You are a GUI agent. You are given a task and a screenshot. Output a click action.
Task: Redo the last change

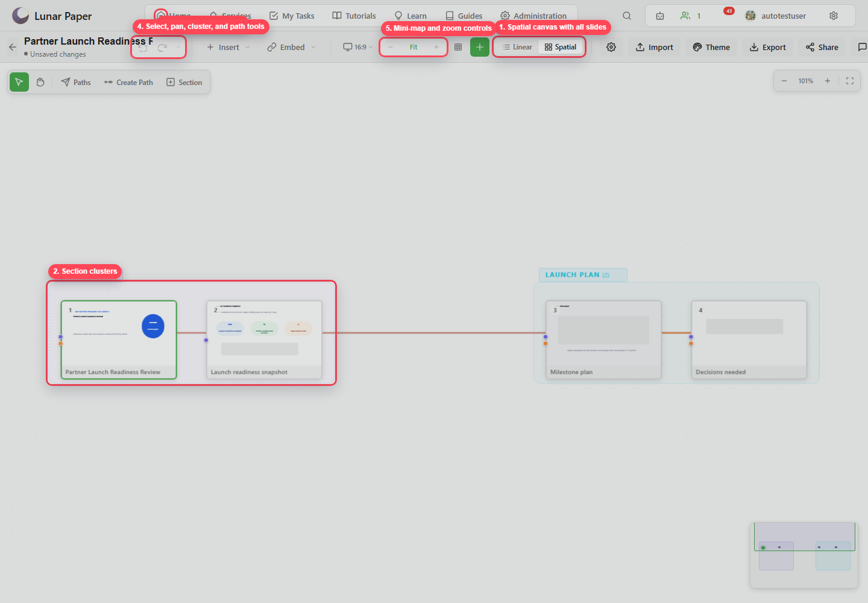click(162, 47)
